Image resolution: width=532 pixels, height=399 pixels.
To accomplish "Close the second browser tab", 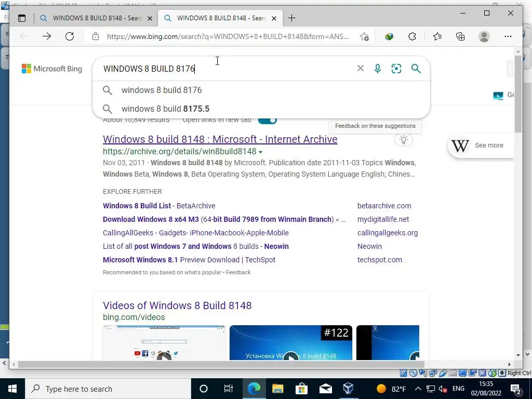I will [274, 18].
